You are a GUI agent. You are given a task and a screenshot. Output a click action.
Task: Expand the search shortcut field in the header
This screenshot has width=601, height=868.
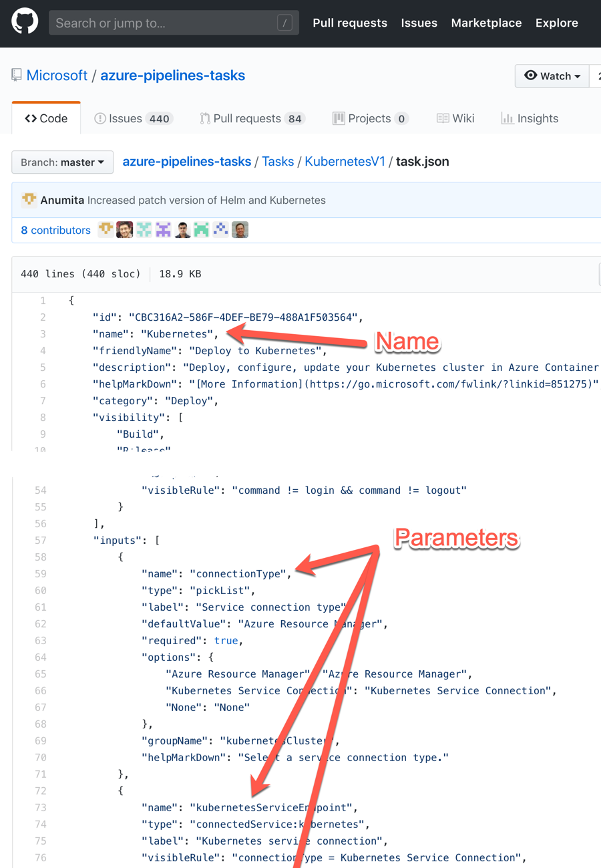click(x=174, y=23)
